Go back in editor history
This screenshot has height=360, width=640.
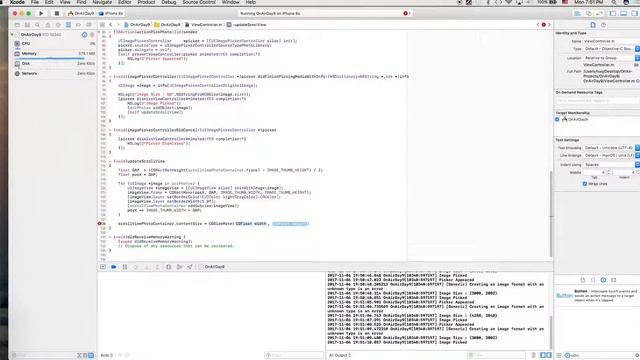(x=111, y=25)
